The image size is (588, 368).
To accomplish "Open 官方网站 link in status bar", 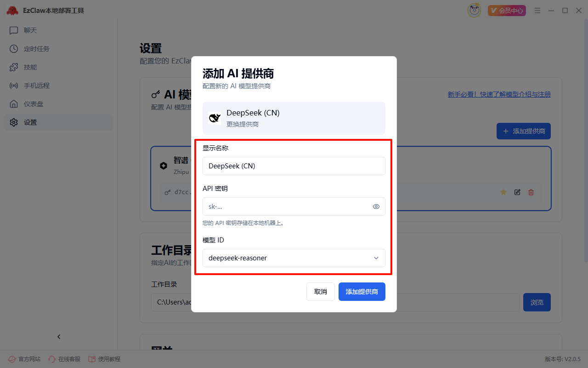I will 24,359.
